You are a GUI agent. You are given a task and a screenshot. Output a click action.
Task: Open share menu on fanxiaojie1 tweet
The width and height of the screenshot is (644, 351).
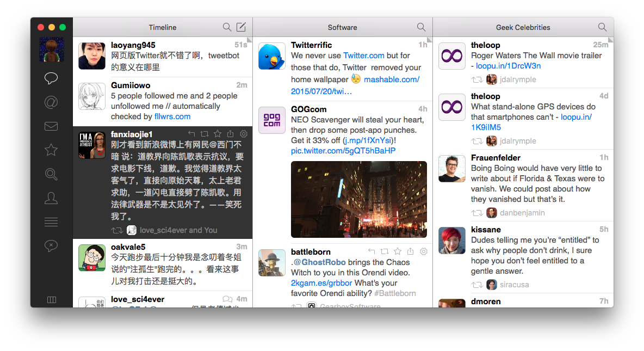pos(231,134)
